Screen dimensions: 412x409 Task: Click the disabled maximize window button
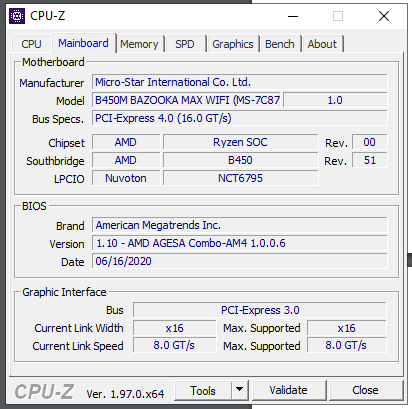point(338,16)
